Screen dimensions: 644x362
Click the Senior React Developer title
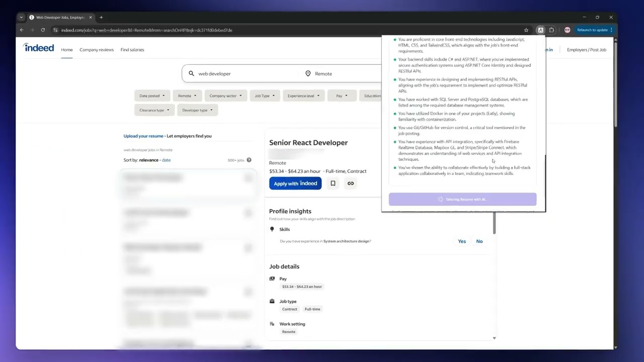[x=308, y=143]
